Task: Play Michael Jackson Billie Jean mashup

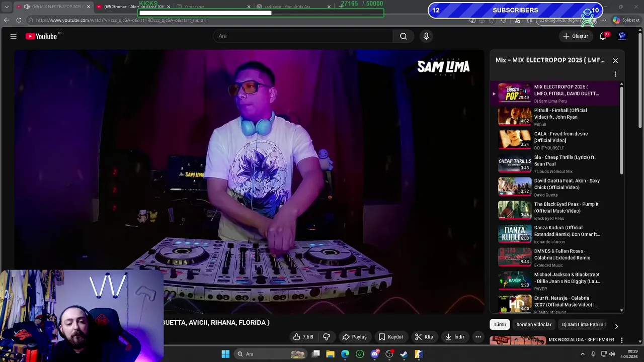Action: (x=556, y=281)
